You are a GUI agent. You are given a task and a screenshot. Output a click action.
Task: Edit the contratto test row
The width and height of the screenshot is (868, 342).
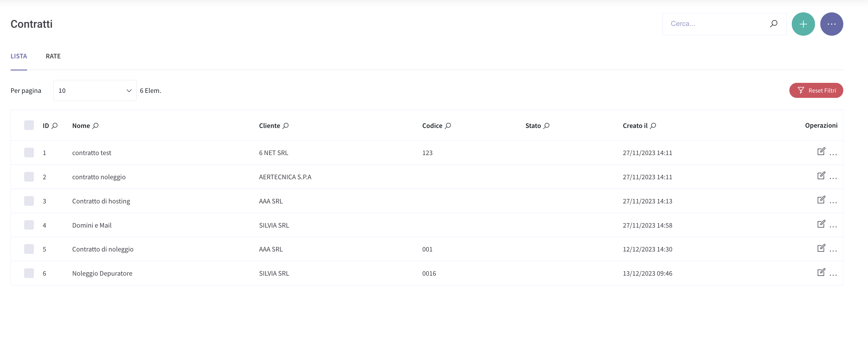tap(821, 152)
